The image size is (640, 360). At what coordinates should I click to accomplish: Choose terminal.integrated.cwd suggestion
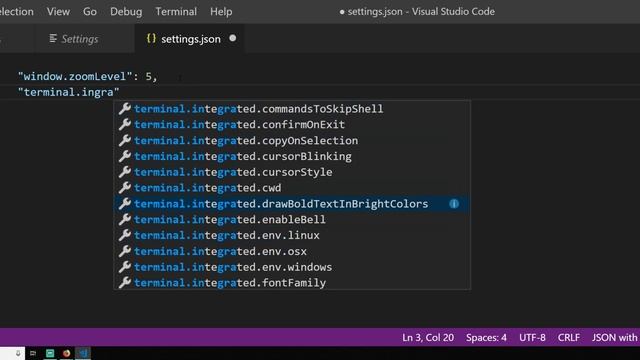coord(292,188)
